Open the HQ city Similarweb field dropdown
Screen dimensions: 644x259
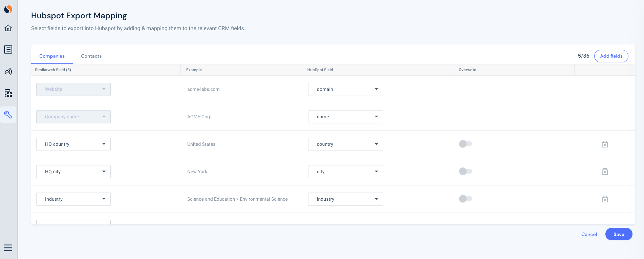73,172
